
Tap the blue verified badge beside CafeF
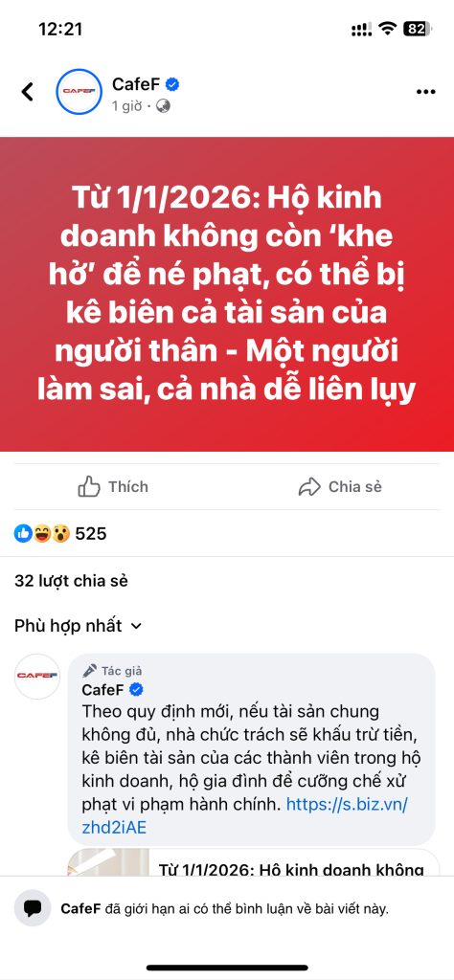click(x=175, y=84)
